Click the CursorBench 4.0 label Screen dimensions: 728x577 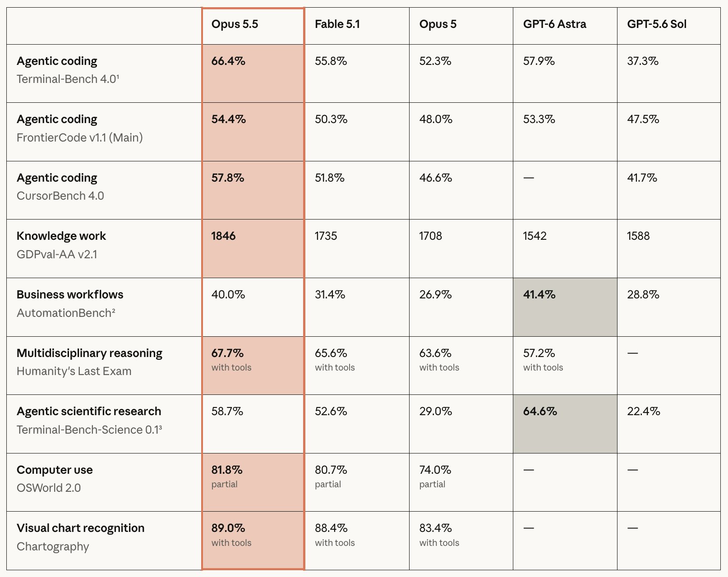(60, 196)
